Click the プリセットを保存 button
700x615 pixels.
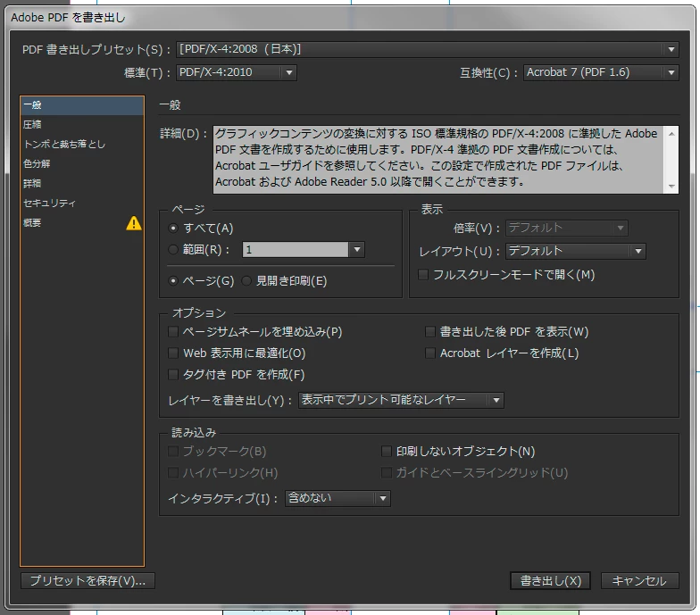pos(87,580)
